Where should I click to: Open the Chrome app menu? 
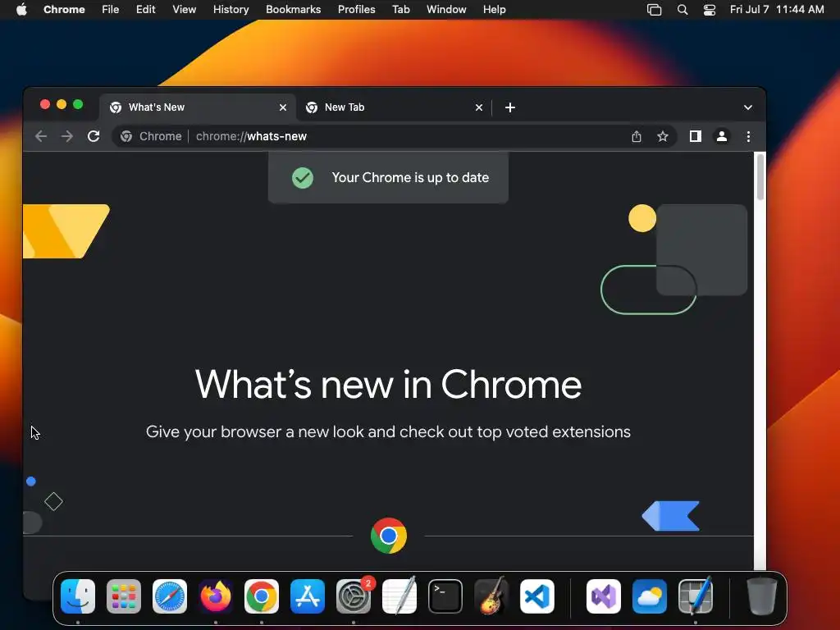[64, 10]
